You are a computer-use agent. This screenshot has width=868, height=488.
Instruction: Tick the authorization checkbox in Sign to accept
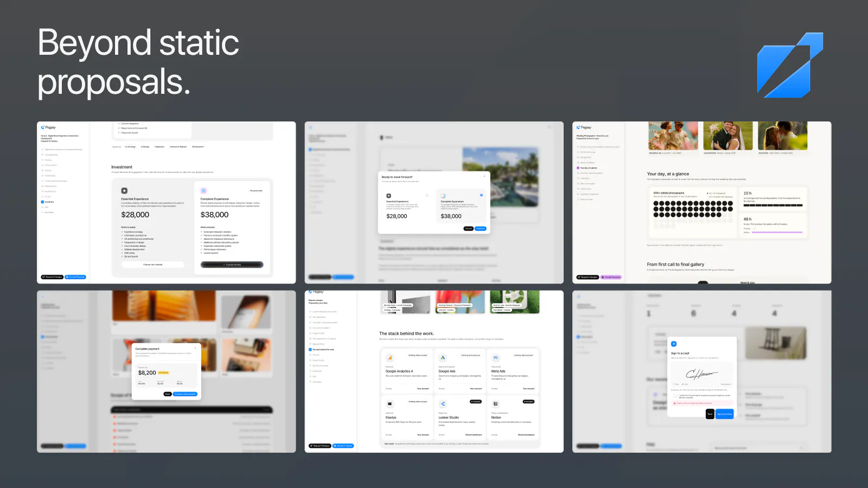[675, 395]
